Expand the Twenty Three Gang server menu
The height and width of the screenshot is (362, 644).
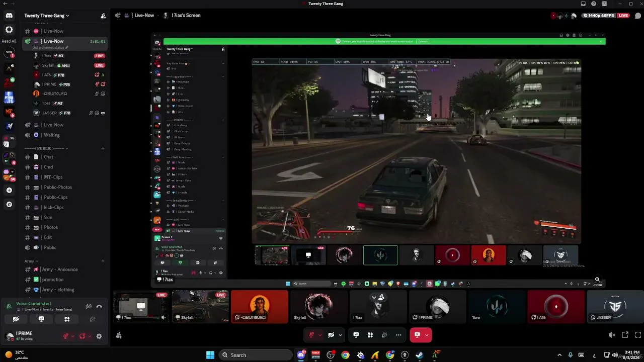[47, 16]
